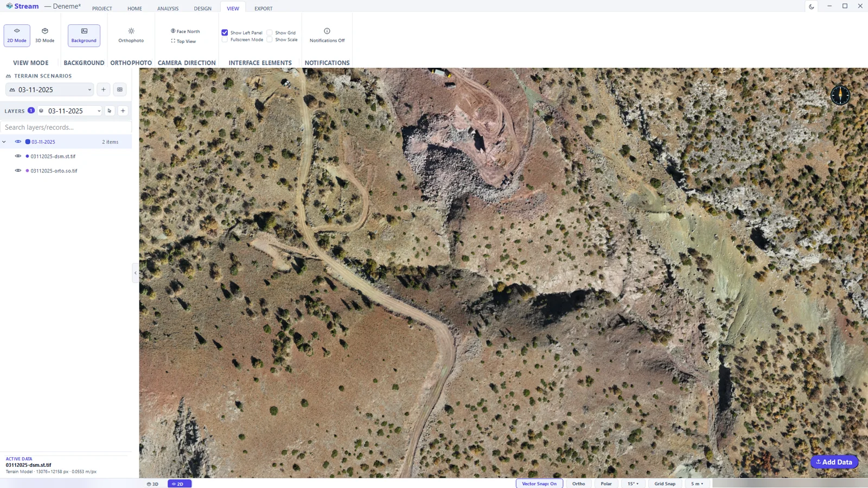Screen dimensions: 868x488
Task: Focus the Search layers/records field
Action: tap(66, 127)
